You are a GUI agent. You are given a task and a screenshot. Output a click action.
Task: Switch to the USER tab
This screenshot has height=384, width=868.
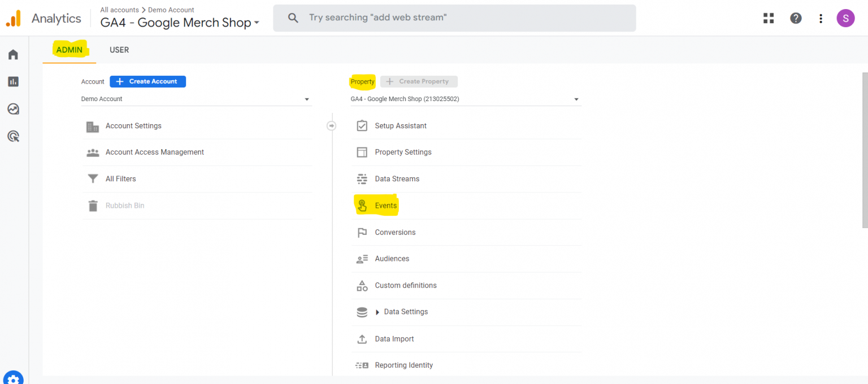coord(119,50)
